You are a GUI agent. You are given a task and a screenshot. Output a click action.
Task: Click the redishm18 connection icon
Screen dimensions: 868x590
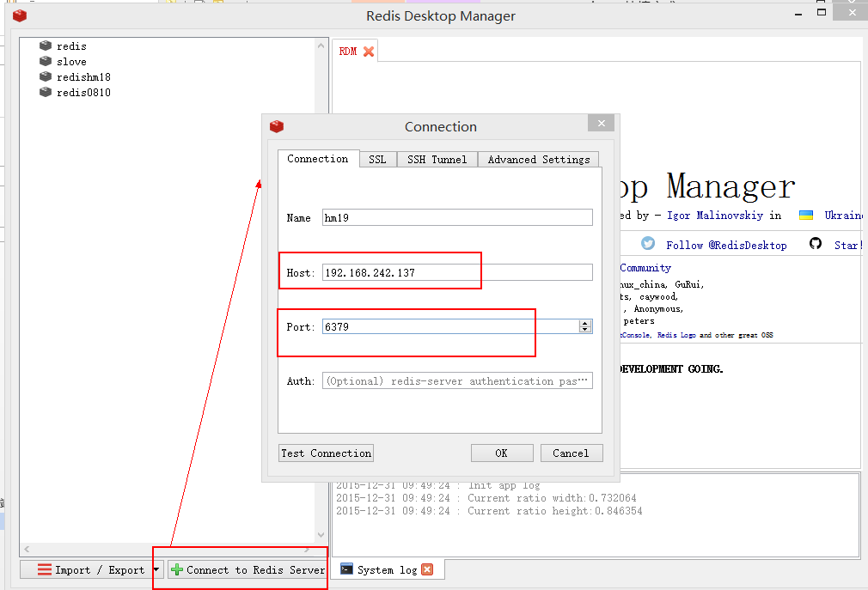coord(46,77)
